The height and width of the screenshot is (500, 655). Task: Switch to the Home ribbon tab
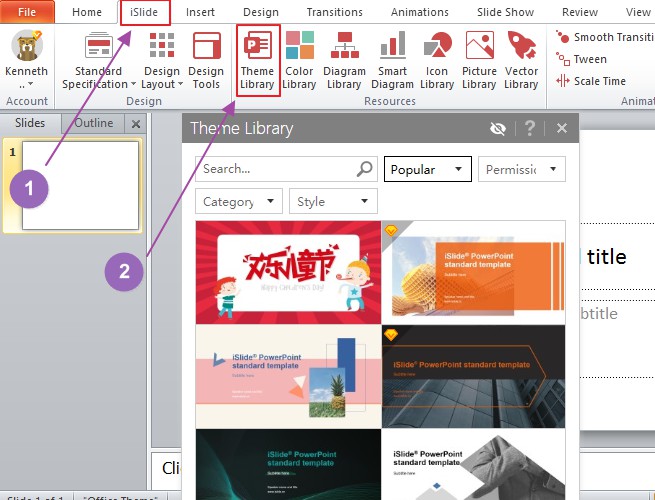[x=87, y=12]
